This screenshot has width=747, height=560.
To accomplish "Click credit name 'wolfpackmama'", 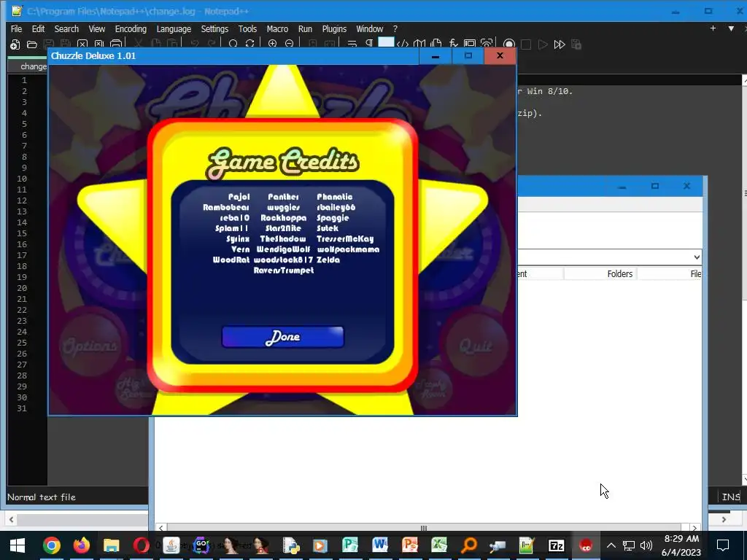I will point(348,249).
